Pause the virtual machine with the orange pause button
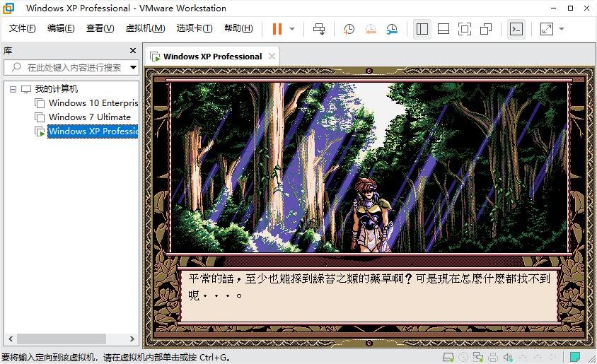The height and width of the screenshot is (364, 597). (x=277, y=29)
